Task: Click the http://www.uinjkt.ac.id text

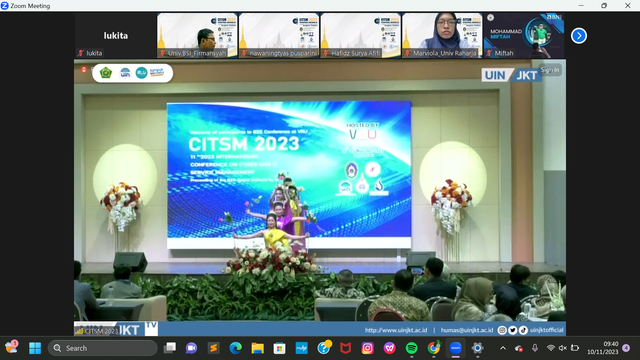Action: pos(396,330)
